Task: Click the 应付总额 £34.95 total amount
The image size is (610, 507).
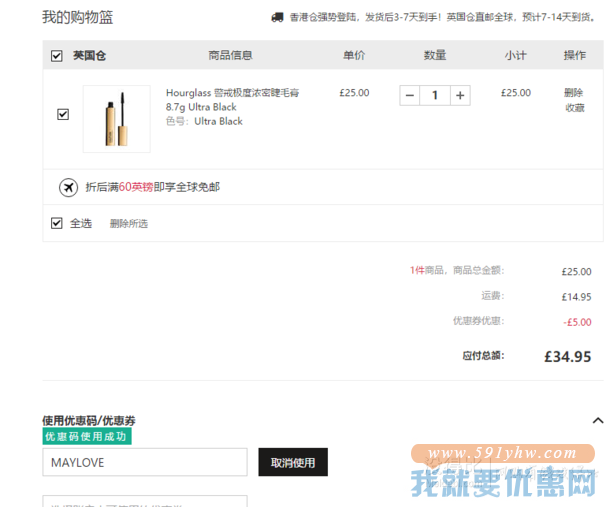Action: point(568,357)
